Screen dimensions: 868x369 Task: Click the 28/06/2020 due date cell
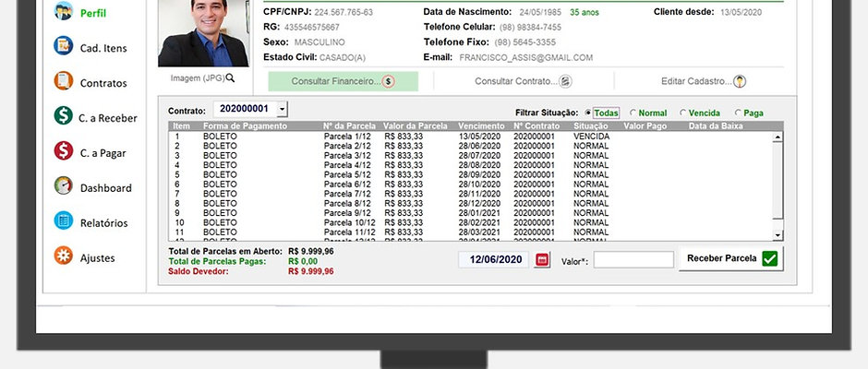[x=479, y=146]
